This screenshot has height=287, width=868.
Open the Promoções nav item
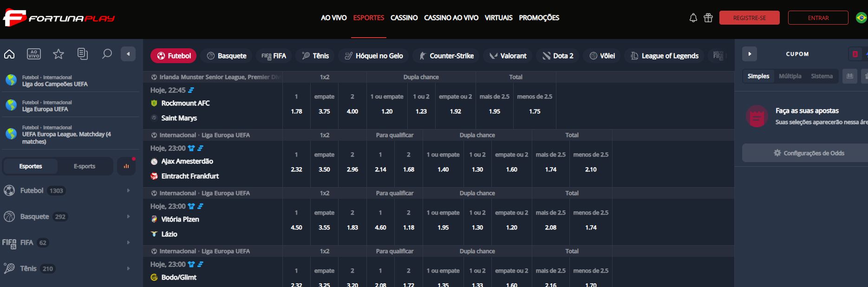[539, 18]
